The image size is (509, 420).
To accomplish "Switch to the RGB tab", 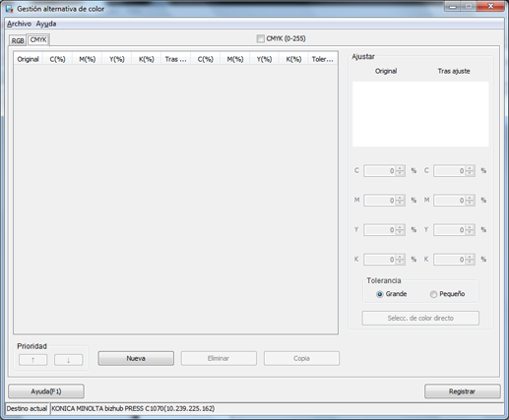I will (x=18, y=40).
